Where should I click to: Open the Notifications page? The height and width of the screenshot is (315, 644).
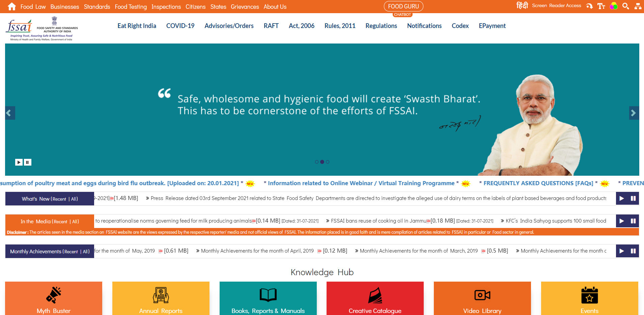[424, 26]
